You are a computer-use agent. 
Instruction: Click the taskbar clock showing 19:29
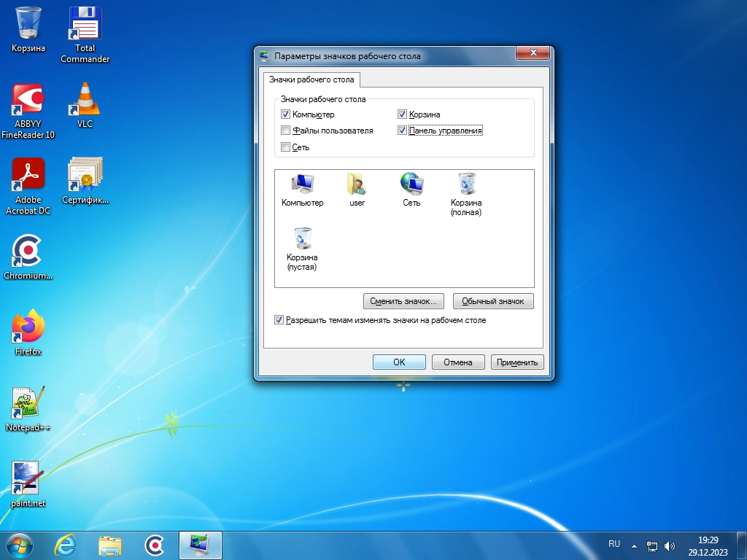(708, 546)
